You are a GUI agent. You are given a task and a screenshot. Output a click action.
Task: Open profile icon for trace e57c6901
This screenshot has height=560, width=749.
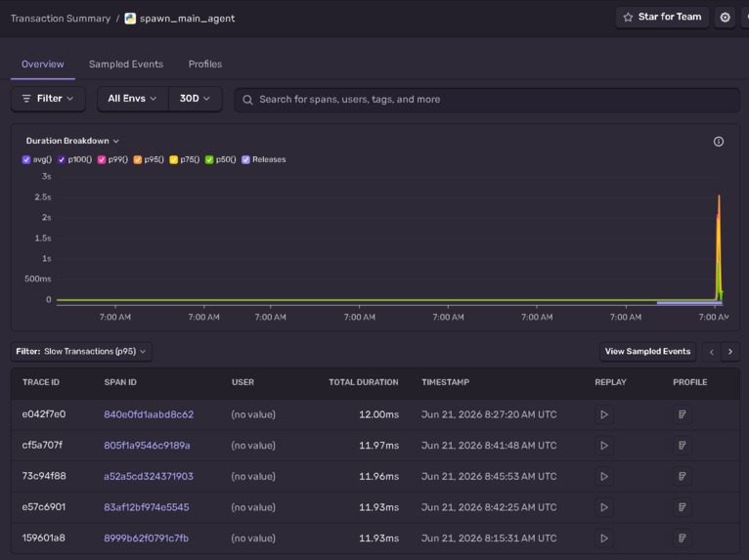point(683,507)
